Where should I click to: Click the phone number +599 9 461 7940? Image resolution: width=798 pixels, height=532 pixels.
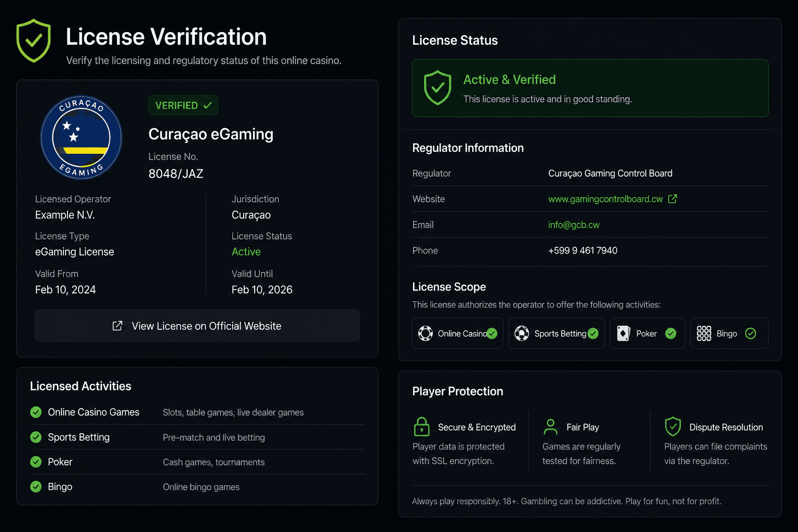(x=582, y=250)
